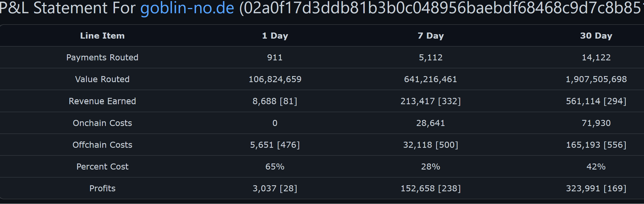This screenshot has height=204, width=644.
Task: Click the Onchain Costs row label
Action: coord(102,123)
